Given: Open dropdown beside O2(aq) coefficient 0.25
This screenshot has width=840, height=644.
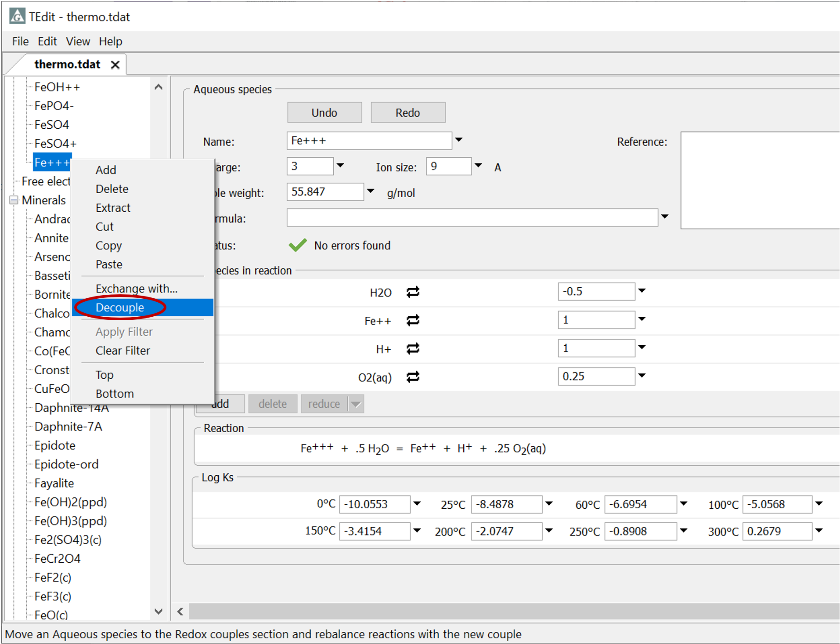Looking at the screenshot, I should tap(642, 376).
